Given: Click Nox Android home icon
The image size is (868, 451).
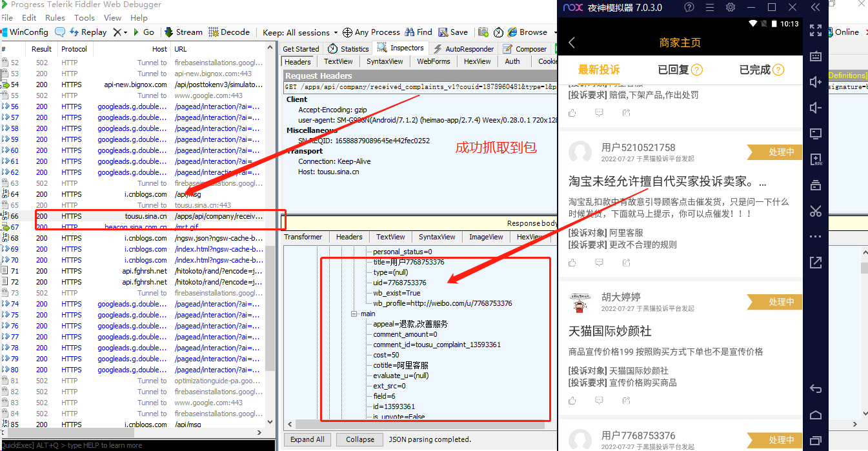Looking at the screenshot, I should click(x=816, y=415).
